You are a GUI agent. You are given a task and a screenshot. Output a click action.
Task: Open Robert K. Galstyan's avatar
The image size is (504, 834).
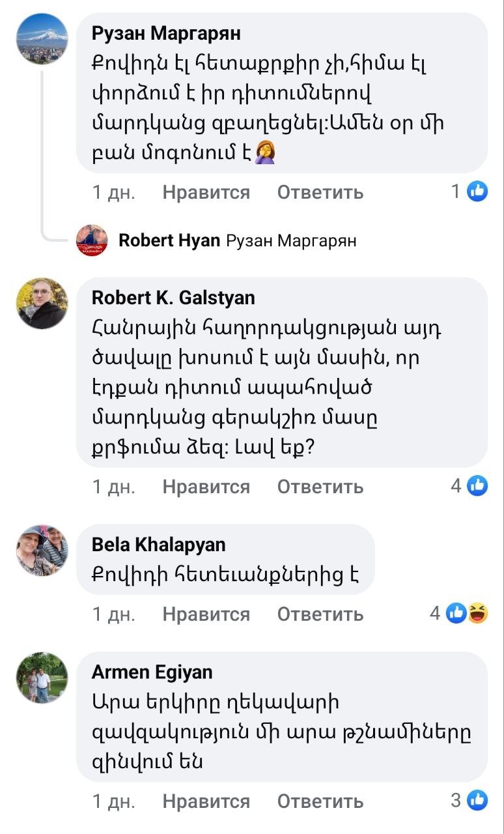(x=42, y=304)
